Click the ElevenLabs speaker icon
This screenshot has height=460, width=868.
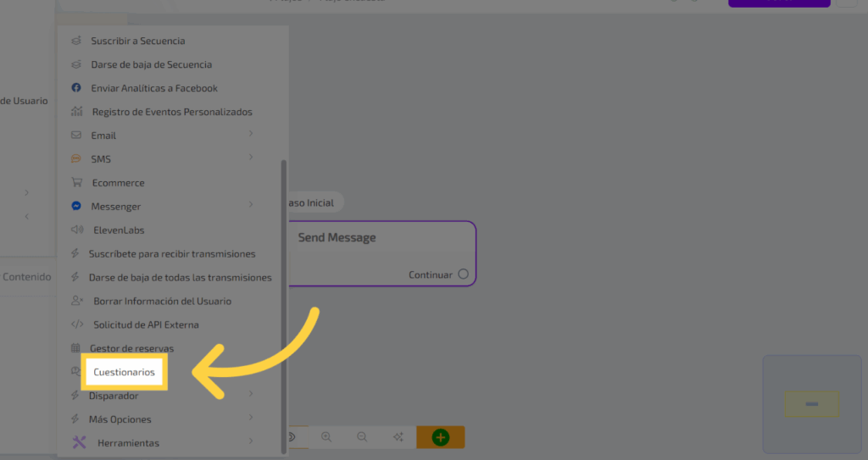[76, 230]
